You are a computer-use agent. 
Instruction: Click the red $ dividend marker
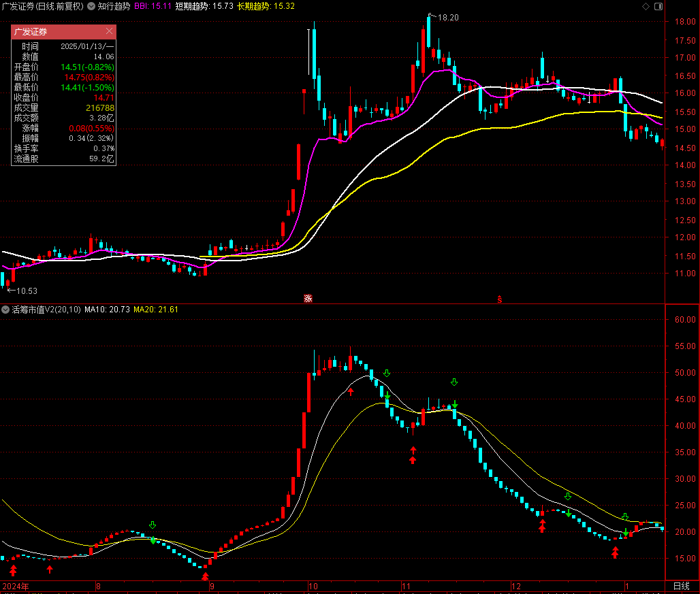499,298
